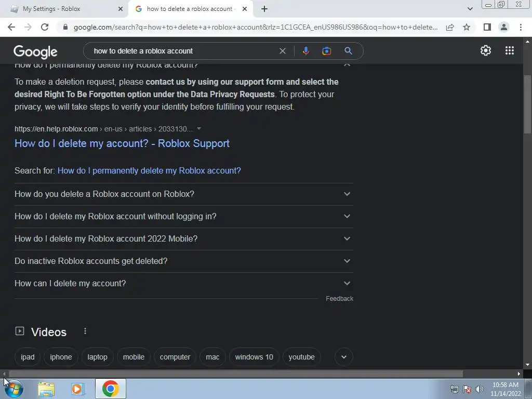Click the scroll right arrow

tap(519, 374)
